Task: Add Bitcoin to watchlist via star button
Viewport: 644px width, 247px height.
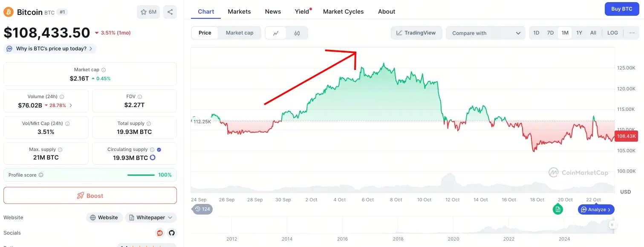Action: click(x=148, y=12)
